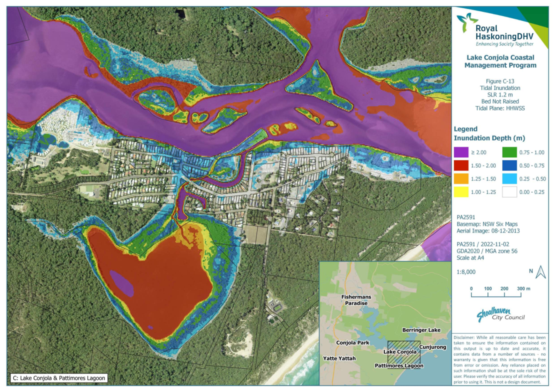Select the Conjola Park label on inset map
Screen dimensions: 555x392
[x=352, y=342]
